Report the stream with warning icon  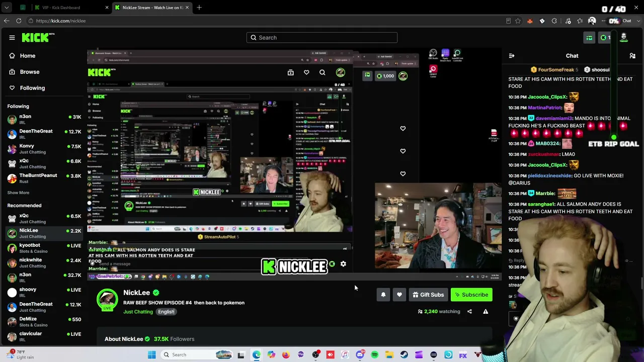tap(486, 312)
